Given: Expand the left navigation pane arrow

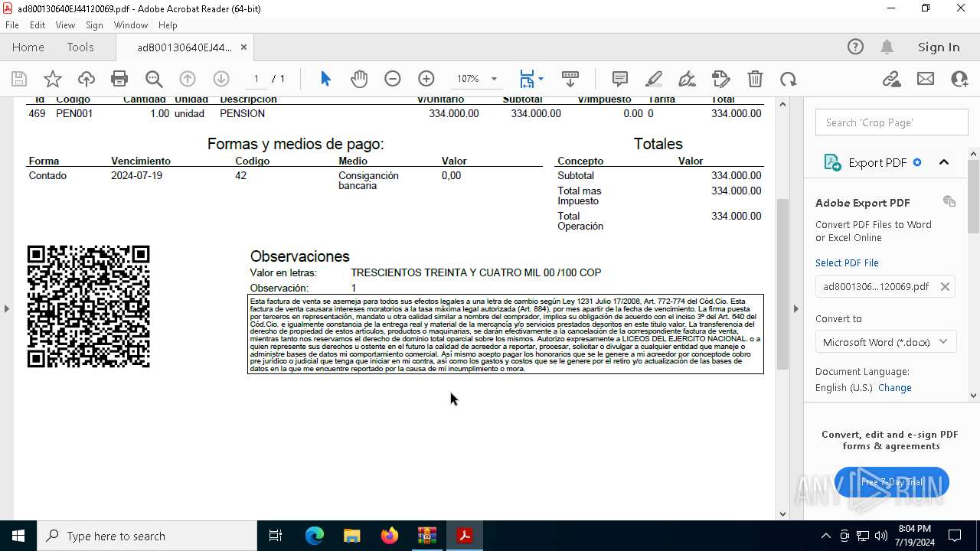Looking at the screenshot, I should [6, 308].
